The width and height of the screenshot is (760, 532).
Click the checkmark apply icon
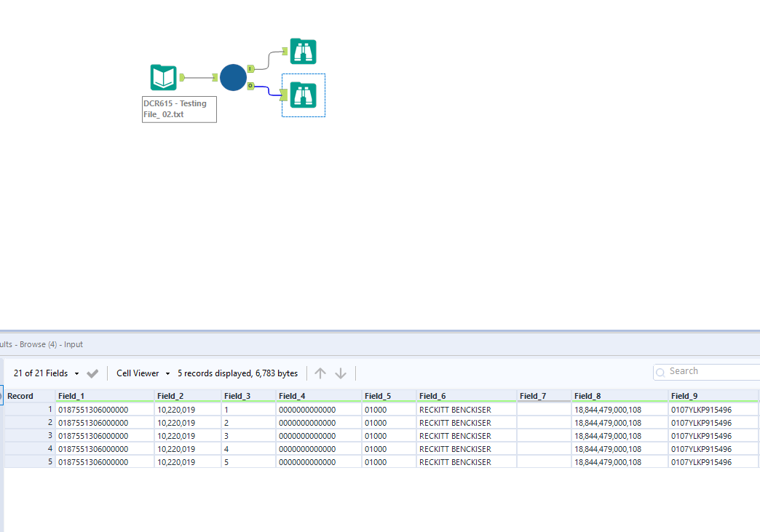click(92, 373)
